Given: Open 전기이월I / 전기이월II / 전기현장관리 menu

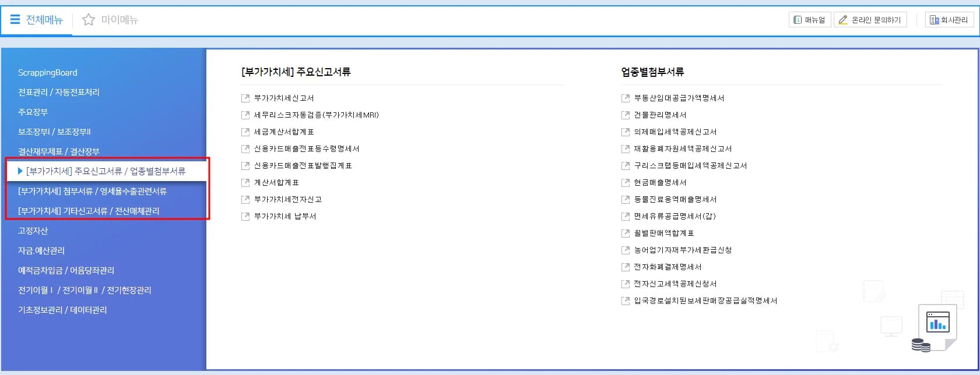Looking at the screenshot, I should 85,291.
